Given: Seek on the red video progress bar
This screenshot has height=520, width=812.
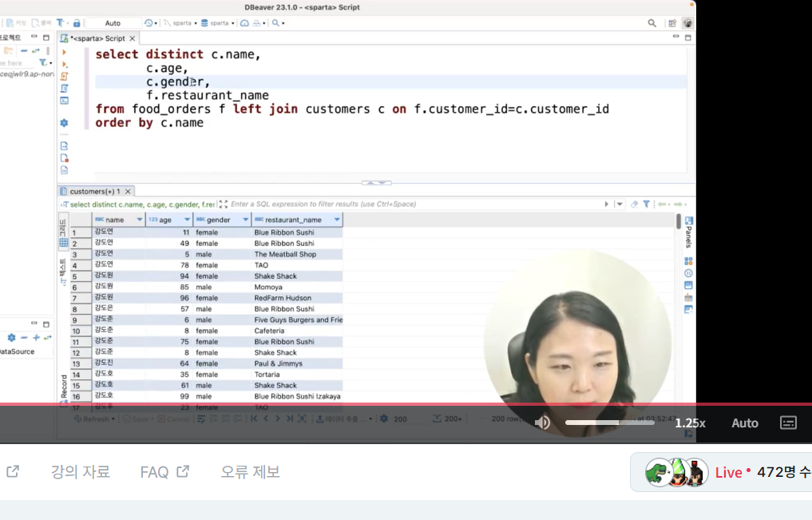Looking at the screenshot, I should point(406,404).
